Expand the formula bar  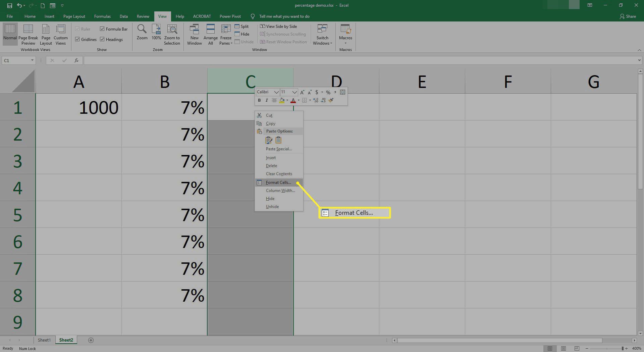pyautogui.click(x=639, y=60)
